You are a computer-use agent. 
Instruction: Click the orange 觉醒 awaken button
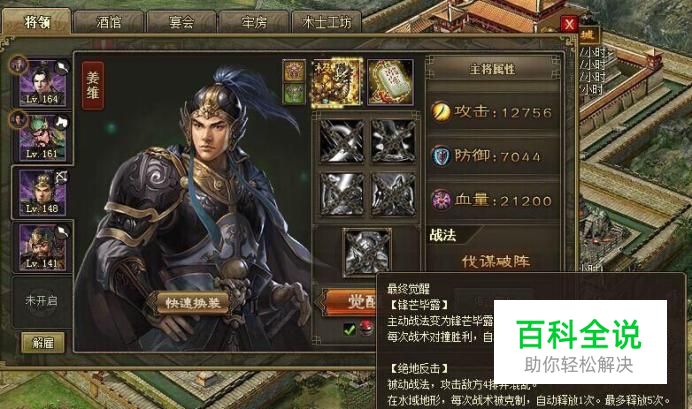click(x=351, y=302)
